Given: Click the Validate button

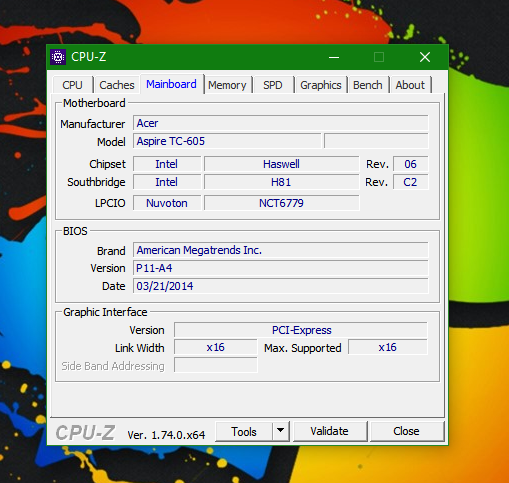Looking at the screenshot, I should (x=330, y=431).
